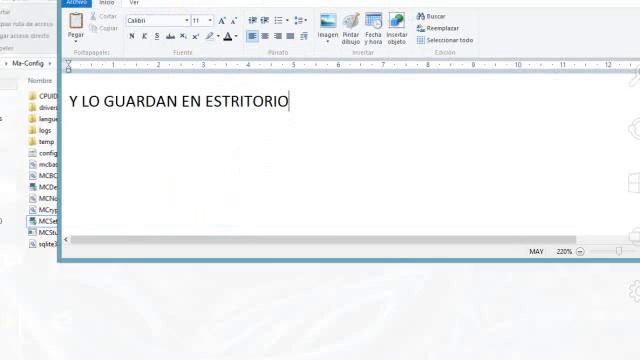This screenshot has height=360, width=640.
Task: Select the logs folder in Explorer
Action: 40,130
